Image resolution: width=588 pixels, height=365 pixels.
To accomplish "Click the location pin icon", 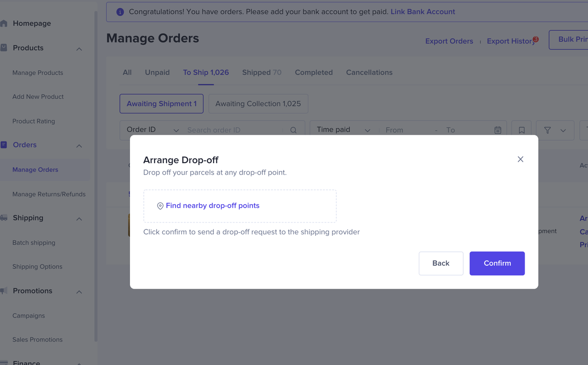I will tap(160, 206).
